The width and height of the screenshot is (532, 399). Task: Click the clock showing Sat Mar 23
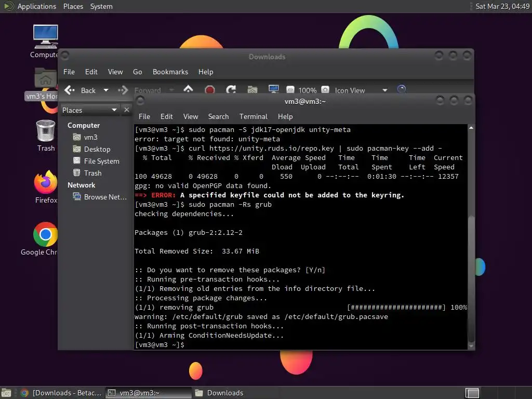[502, 6]
